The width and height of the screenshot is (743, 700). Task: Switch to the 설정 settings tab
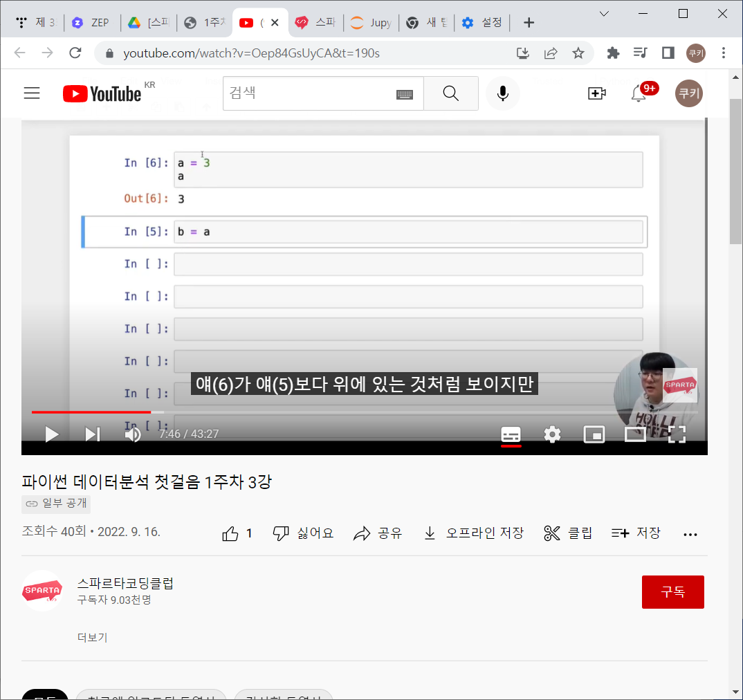coord(482,22)
